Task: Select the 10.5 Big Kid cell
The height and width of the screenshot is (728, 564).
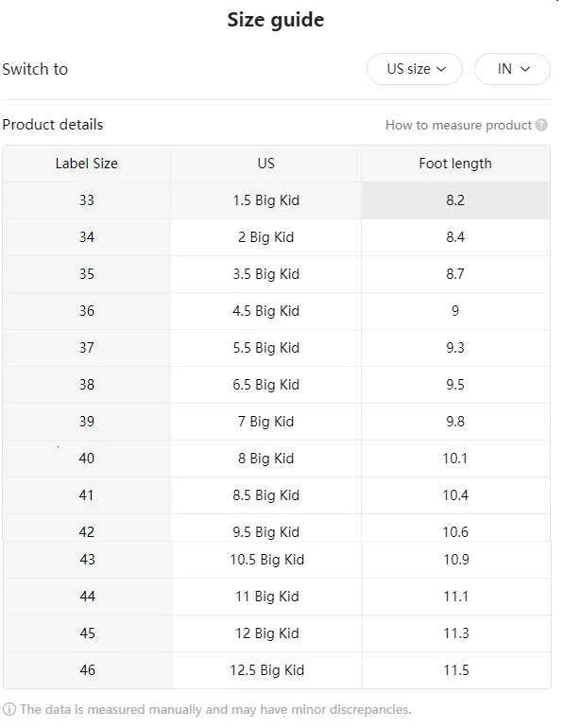Action: pos(266,560)
